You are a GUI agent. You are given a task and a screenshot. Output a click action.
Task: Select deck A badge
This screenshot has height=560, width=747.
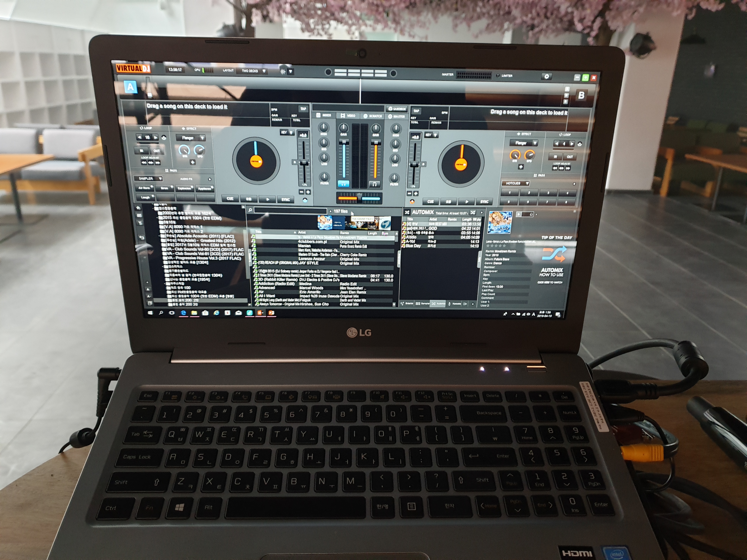pyautogui.click(x=130, y=87)
